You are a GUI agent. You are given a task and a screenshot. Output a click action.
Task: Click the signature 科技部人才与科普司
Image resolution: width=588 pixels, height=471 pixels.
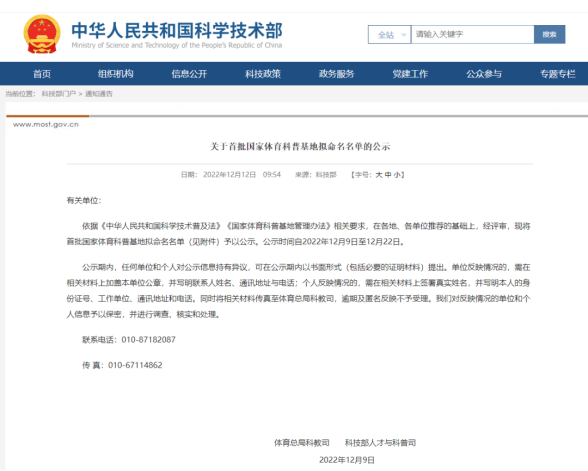(380, 443)
